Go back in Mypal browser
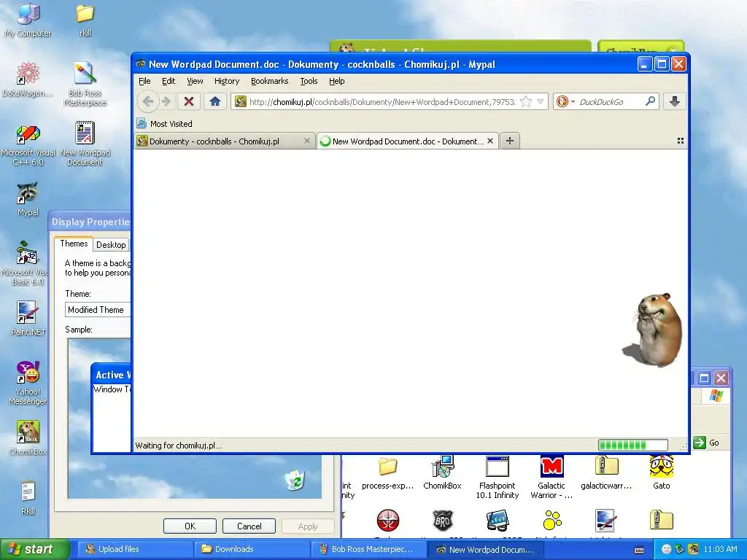Viewport: 747px width, 560px height. (x=147, y=101)
